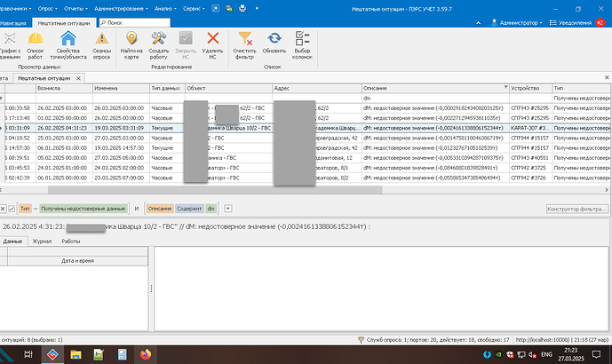Click 'Найти на карте' map pin
This screenshot has width=612, height=364.
point(131,45)
